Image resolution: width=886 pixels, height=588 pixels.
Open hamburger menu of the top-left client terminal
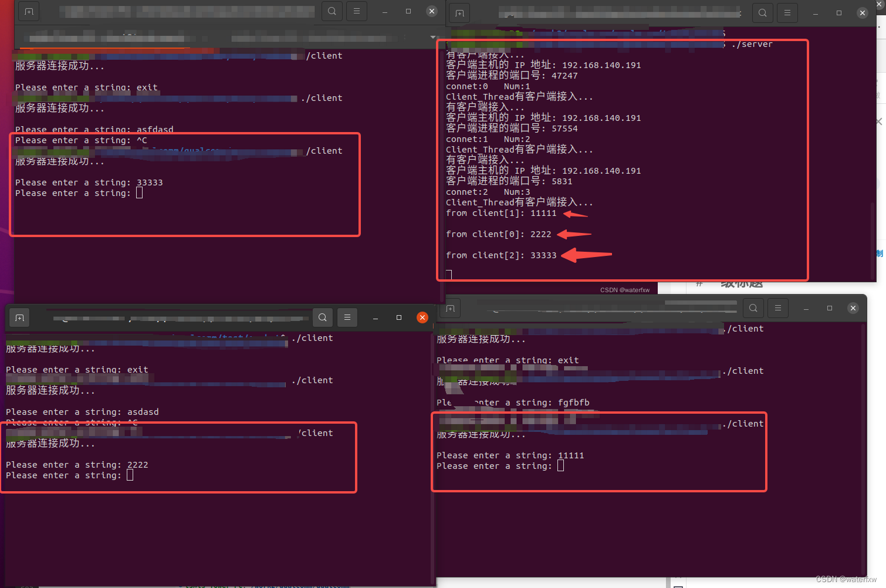coord(357,11)
